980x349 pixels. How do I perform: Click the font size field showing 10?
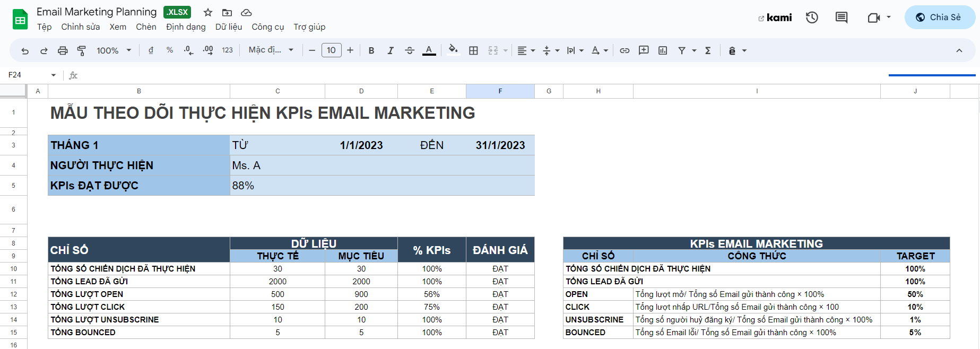click(331, 50)
